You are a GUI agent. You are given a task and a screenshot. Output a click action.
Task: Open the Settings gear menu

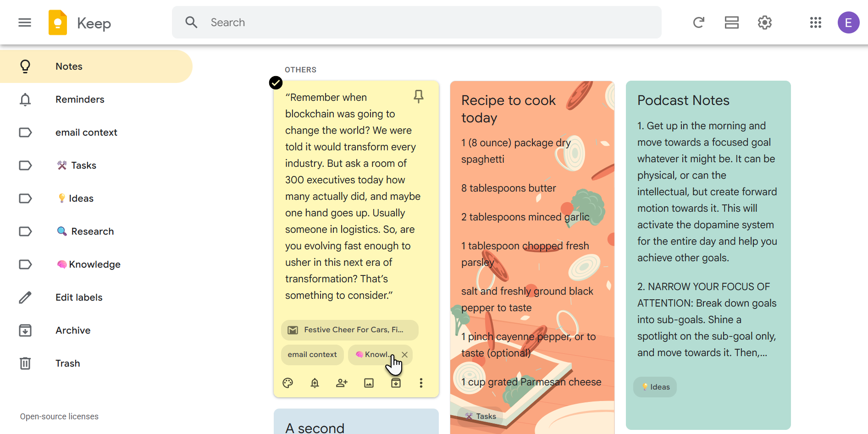pyautogui.click(x=764, y=22)
